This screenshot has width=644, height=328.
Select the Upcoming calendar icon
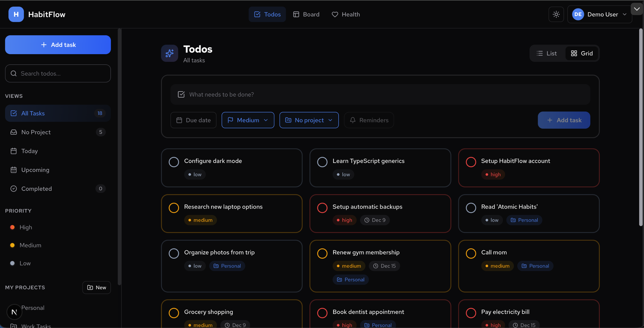click(14, 170)
